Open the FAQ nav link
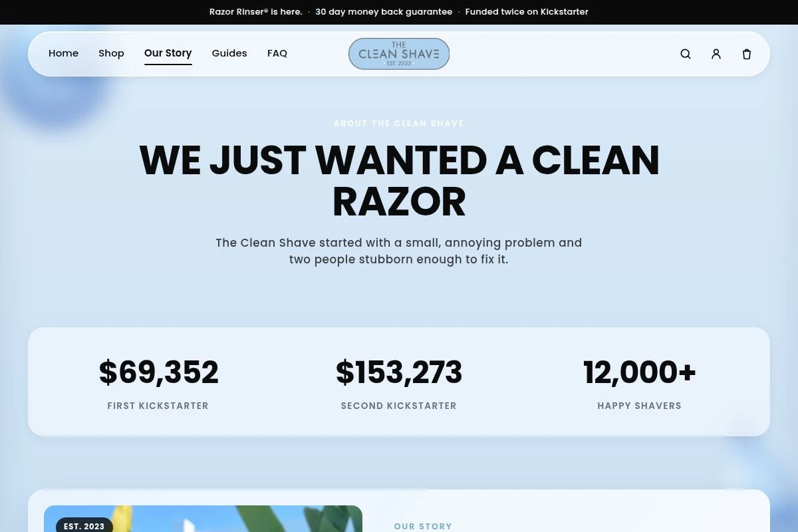This screenshot has height=532, width=798. (x=277, y=53)
